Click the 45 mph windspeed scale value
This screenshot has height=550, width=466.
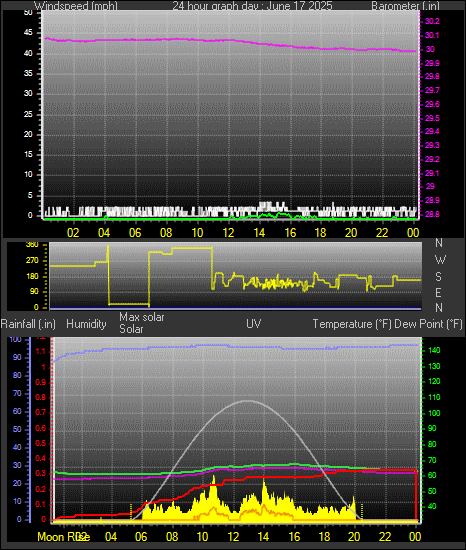pyautogui.click(x=28, y=33)
